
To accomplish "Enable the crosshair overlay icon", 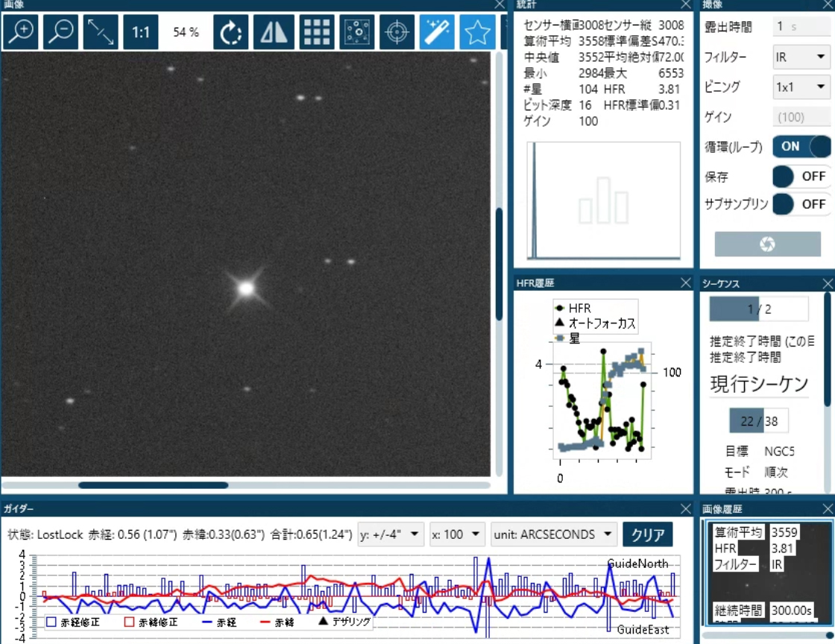I will (397, 32).
